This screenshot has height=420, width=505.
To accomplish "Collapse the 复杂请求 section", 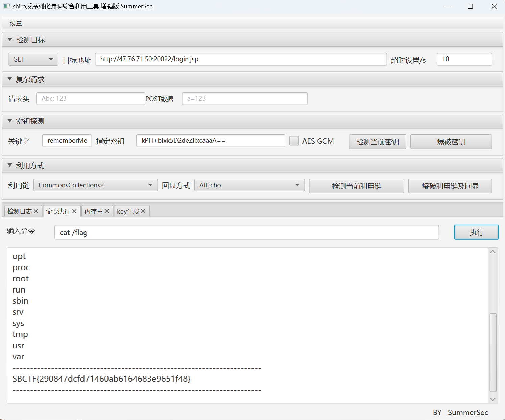I will point(10,79).
